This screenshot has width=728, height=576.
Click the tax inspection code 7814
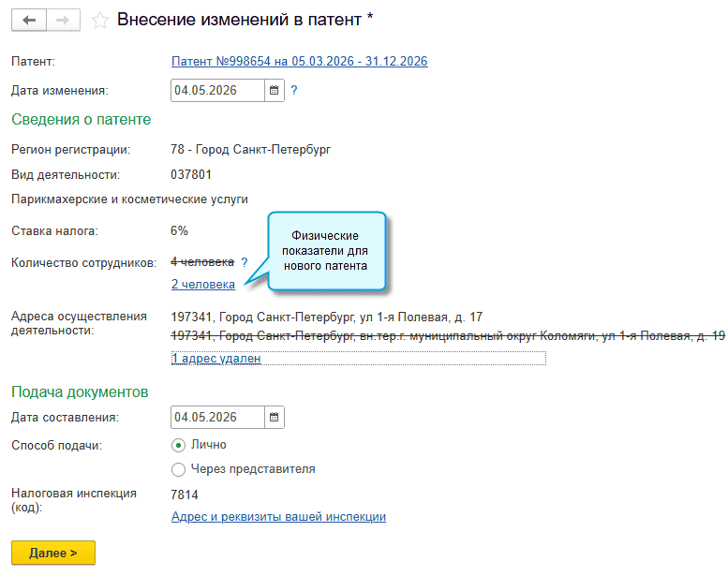coord(185,495)
